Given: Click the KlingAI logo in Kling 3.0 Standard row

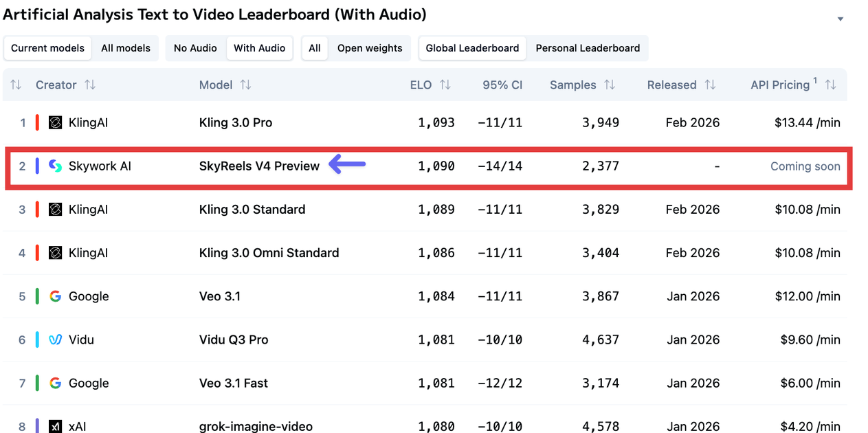Looking at the screenshot, I should click(56, 210).
